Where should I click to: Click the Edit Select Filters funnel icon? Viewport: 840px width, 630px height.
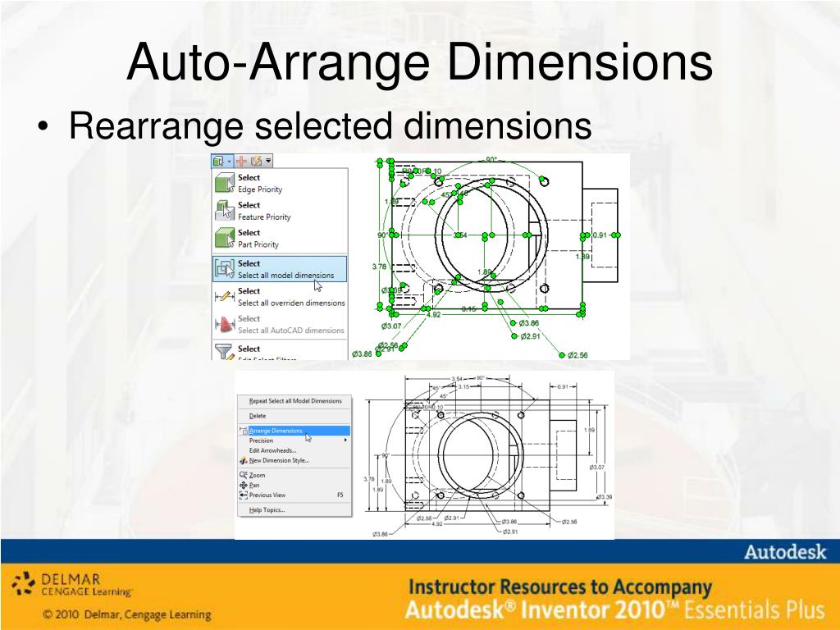click(223, 351)
